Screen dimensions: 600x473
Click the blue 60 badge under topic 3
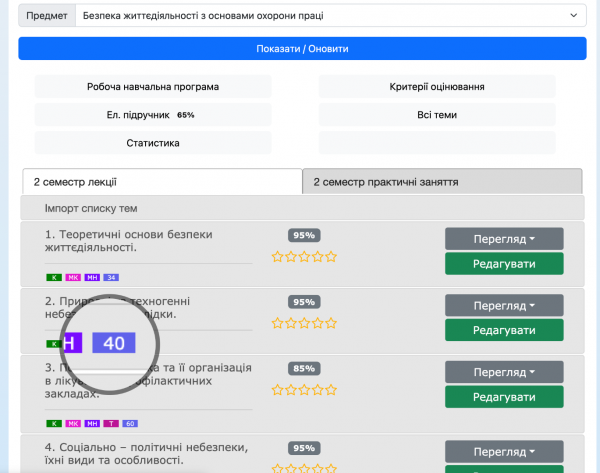click(130, 424)
